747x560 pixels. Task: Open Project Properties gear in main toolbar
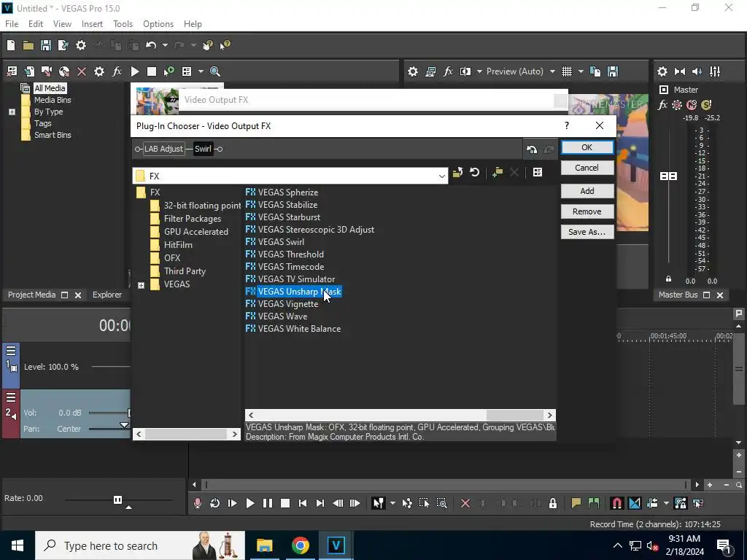[81, 45]
